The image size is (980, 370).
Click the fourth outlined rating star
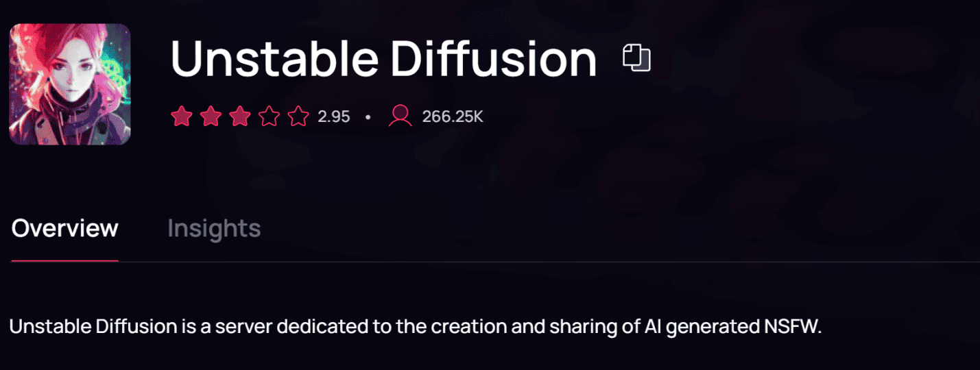[269, 116]
